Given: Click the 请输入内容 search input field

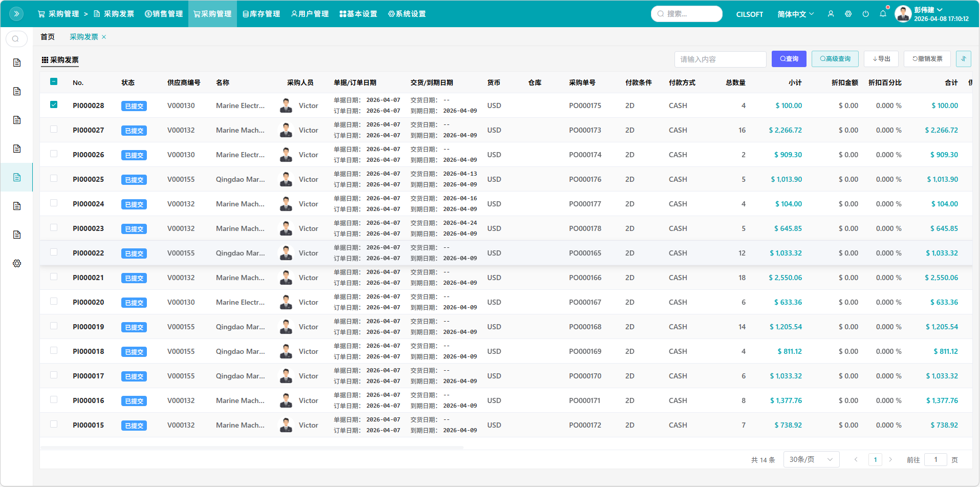Looking at the screenshot, I should point(720,59).
